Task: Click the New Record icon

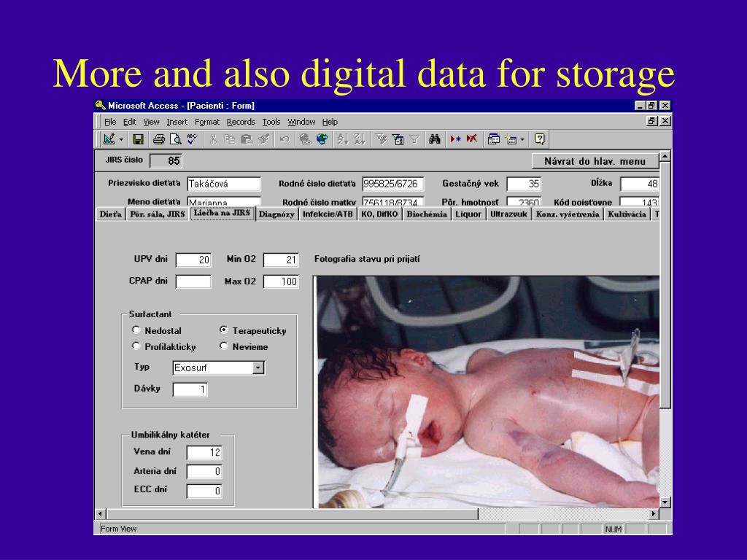Action: (x=455, y=139)
